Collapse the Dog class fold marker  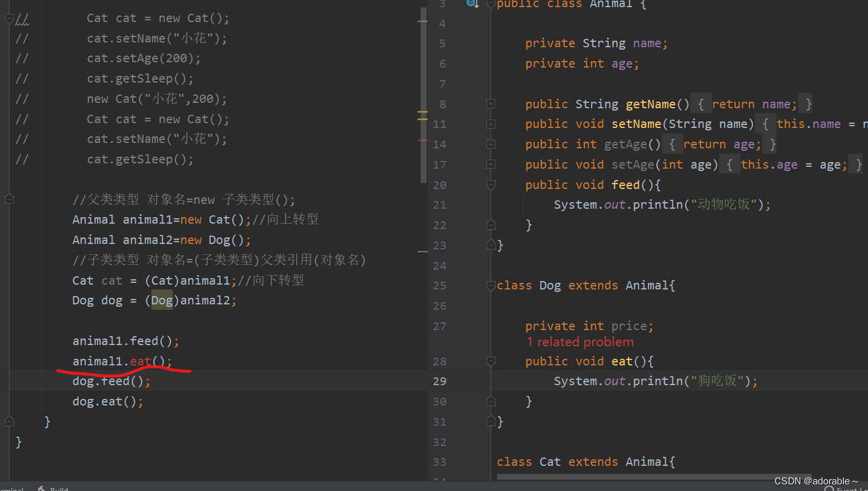[x=491, y=285]
